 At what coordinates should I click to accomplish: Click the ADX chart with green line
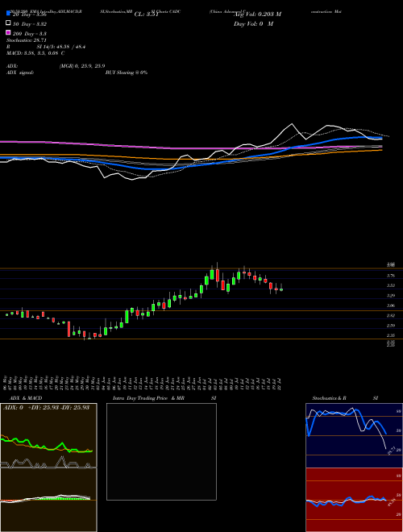(48, 435)
